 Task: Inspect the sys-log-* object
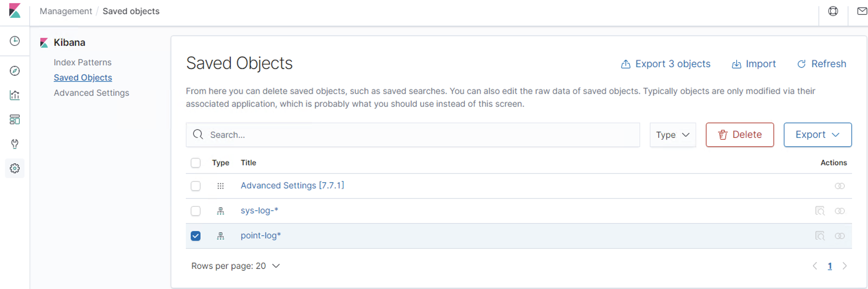click(x=820, y=211)
